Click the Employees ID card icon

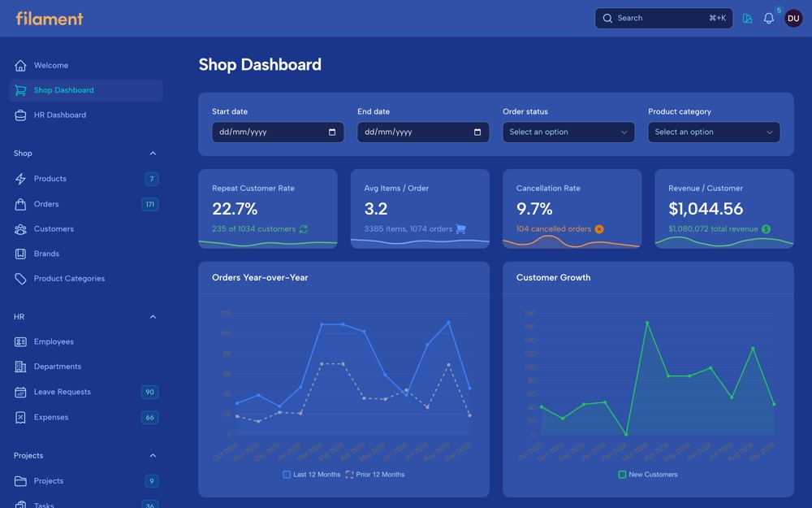[20, 341]
